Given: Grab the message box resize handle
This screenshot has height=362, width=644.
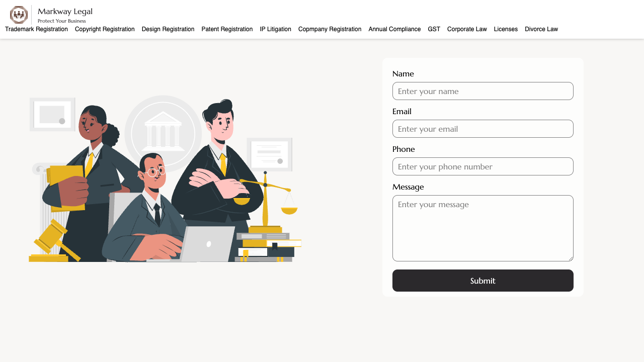Looking at the screenshot, I should (571, 258).
